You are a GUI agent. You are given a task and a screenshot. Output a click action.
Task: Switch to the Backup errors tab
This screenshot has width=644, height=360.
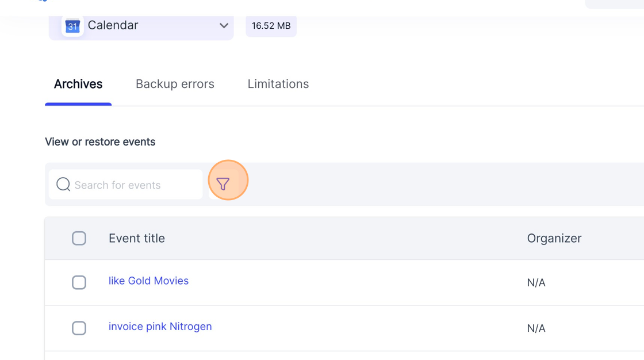coord(175,84)
